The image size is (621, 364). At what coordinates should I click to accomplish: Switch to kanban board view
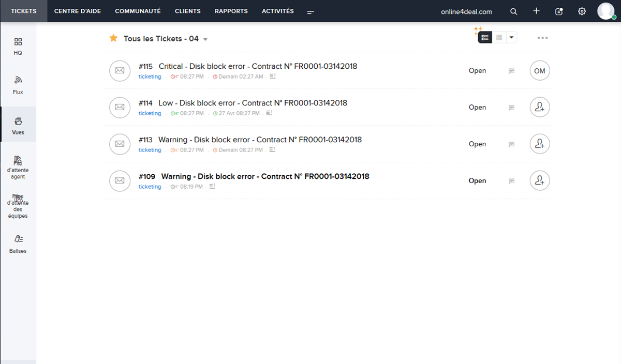(499, 37)
